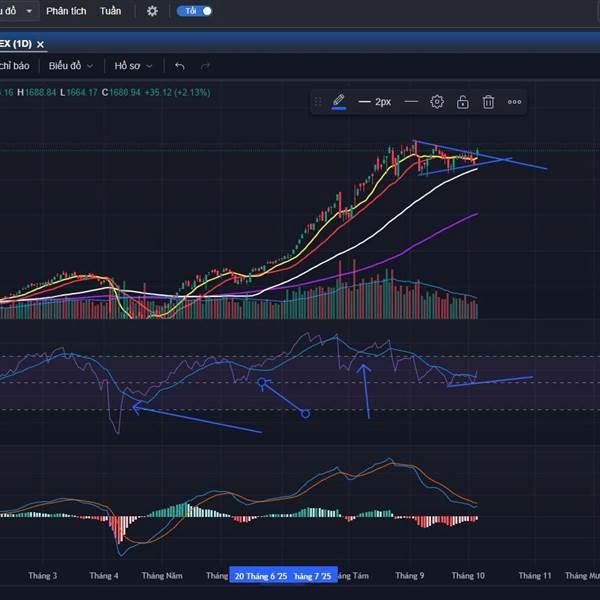Expand the Biểu đồ dropdown
The height and width of the screenshot is (600, 600).
click(71, 66)
